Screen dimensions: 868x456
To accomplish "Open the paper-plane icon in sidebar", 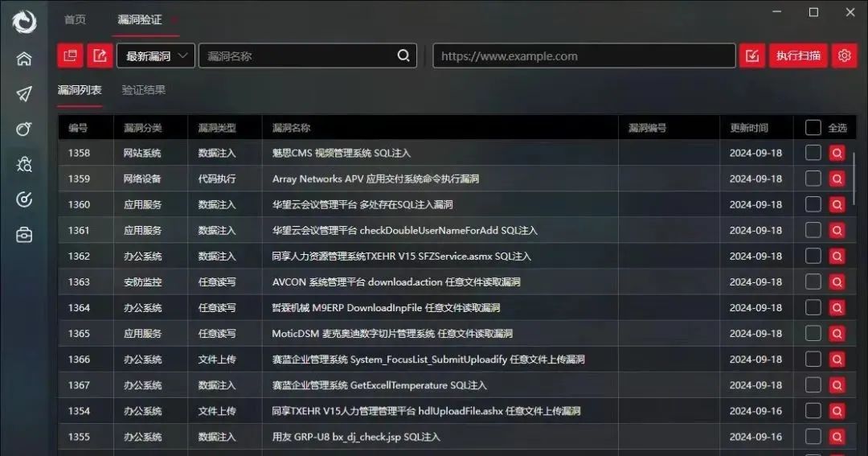I will click(x=24, y=93).
